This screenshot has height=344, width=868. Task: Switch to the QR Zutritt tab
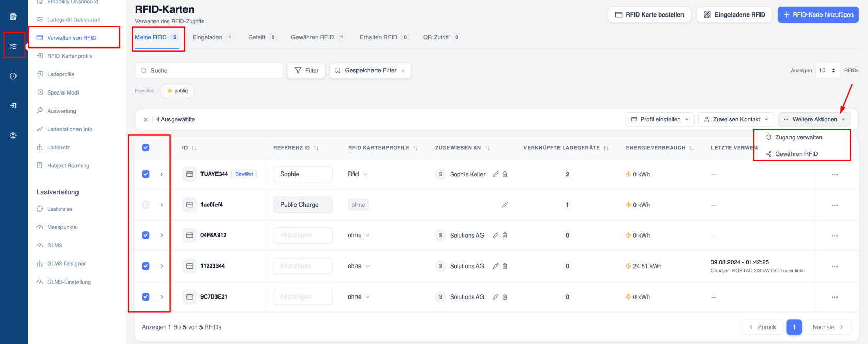442,37
